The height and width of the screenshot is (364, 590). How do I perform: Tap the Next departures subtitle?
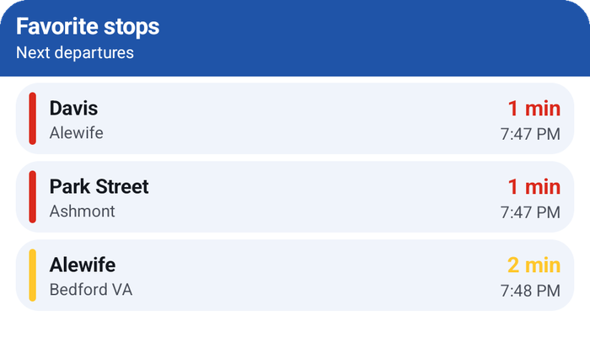[75, 52]
